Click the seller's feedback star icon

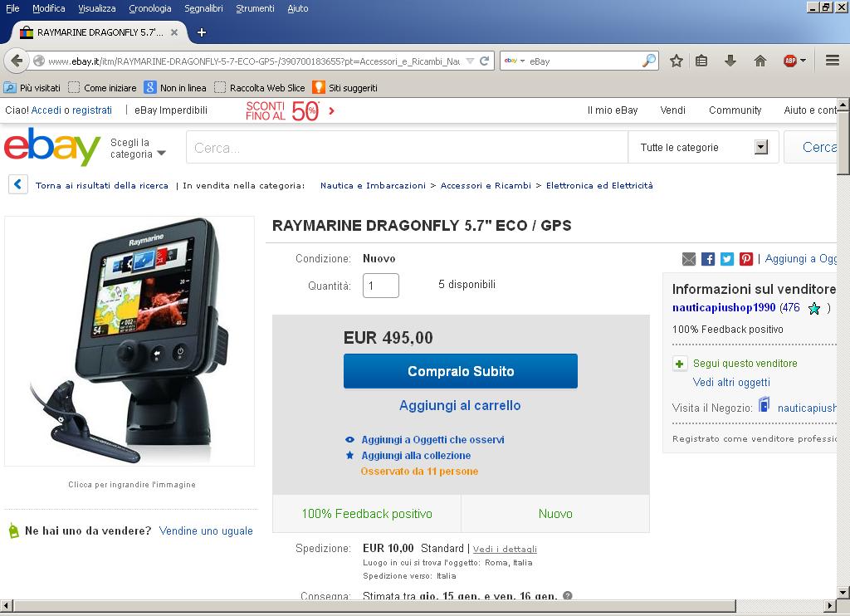click(x=813, y=309)
